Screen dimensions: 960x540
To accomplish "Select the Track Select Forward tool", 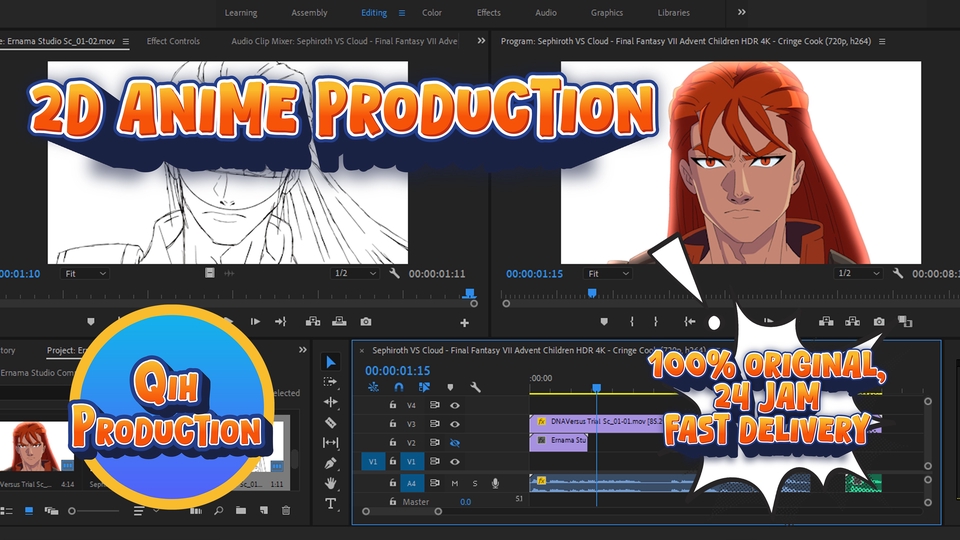I will click(x=331, y=382).
